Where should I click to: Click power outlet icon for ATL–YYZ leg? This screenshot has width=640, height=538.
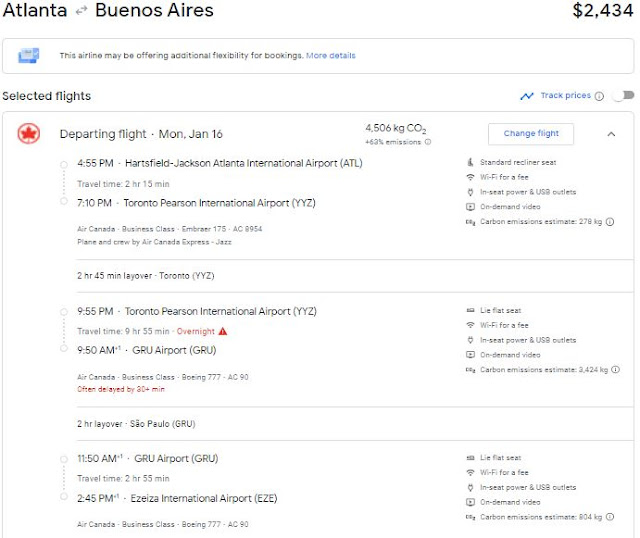[470, 192]
